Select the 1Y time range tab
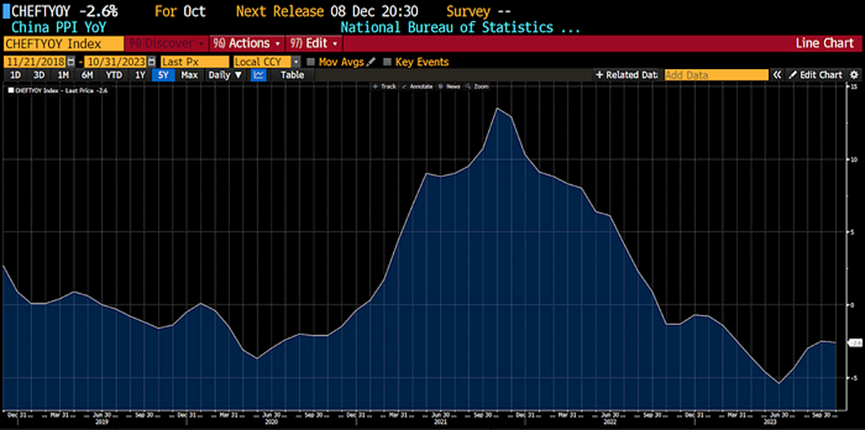 [141, 75]
